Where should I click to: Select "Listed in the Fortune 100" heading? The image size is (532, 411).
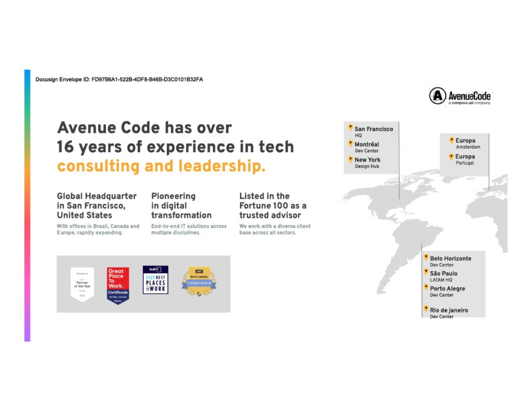(x=273, y=206)
